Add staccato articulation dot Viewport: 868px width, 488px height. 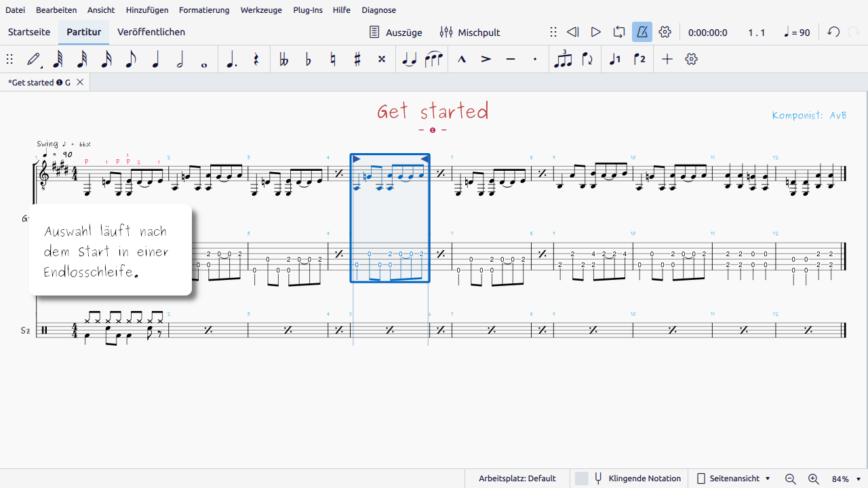535,60
